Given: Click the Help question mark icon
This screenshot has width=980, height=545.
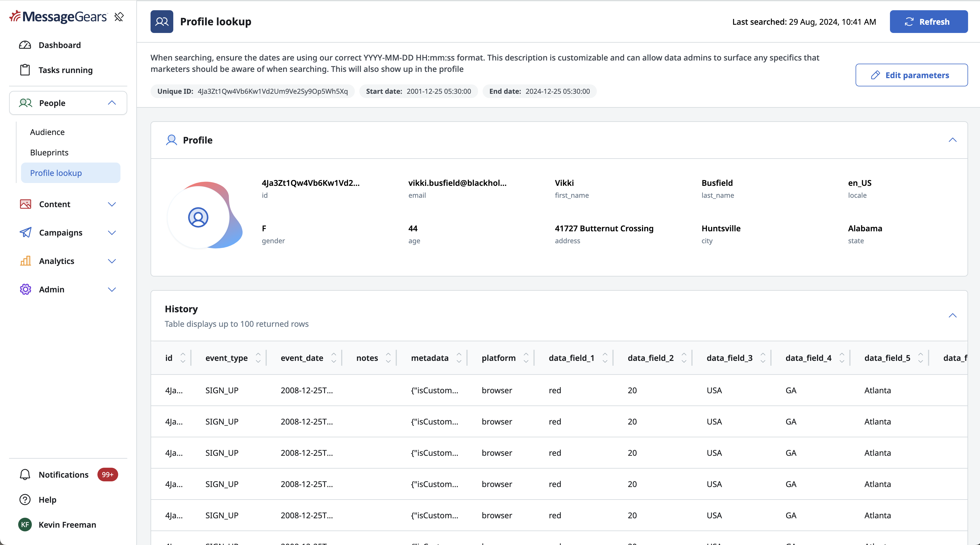Looking at the screenshot, I should (25, 499).
